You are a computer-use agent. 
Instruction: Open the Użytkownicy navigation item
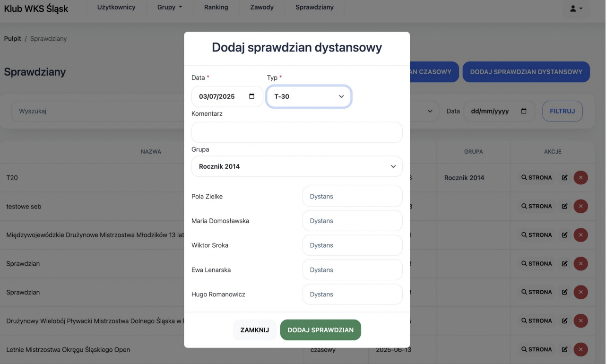point(116,8)
